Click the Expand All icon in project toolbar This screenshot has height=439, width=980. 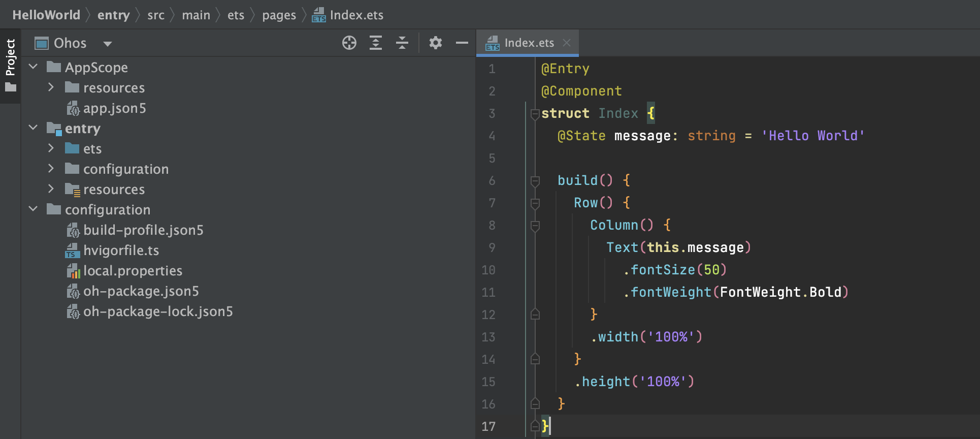click(x=376, y=43)
